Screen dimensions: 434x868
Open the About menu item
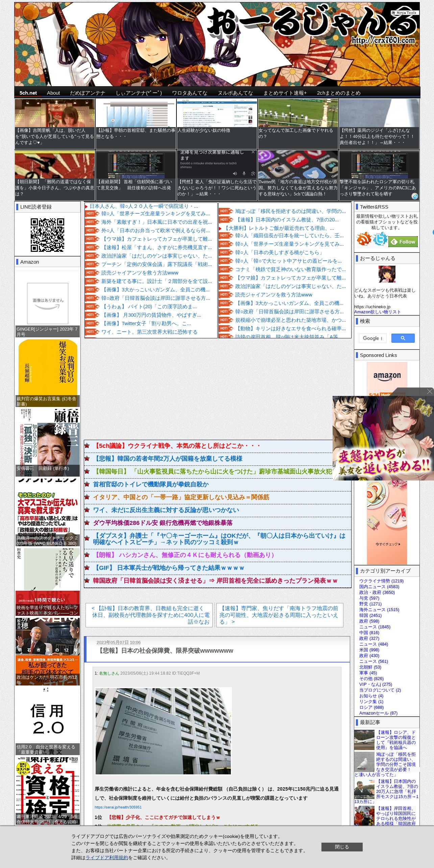click(53, 93)
